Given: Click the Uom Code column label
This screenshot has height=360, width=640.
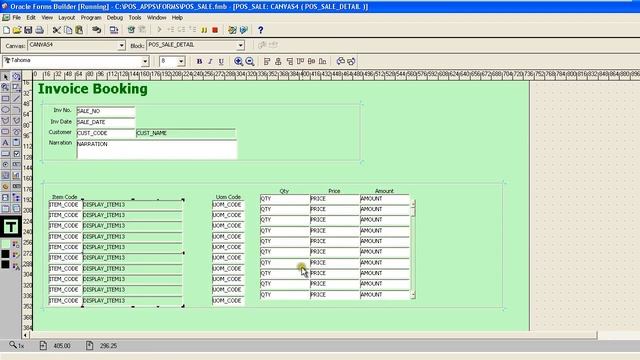Looking at the screenshot, I should tap(228, 197).
